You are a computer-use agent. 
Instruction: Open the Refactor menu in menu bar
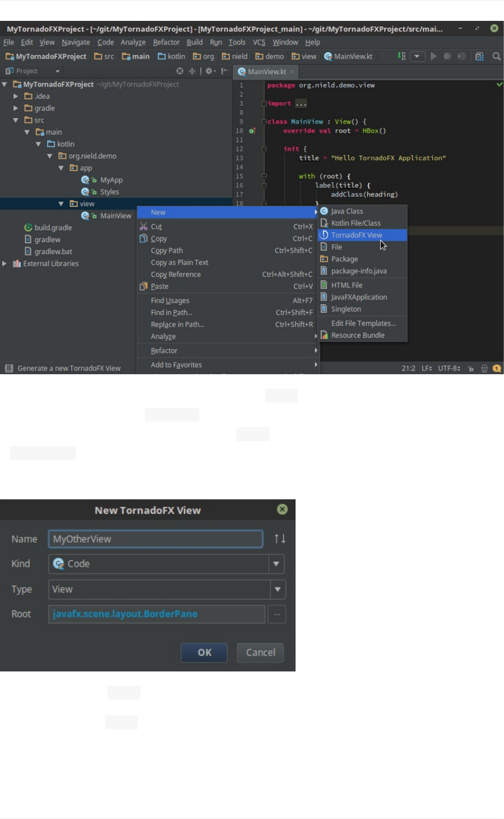(166, 42)
